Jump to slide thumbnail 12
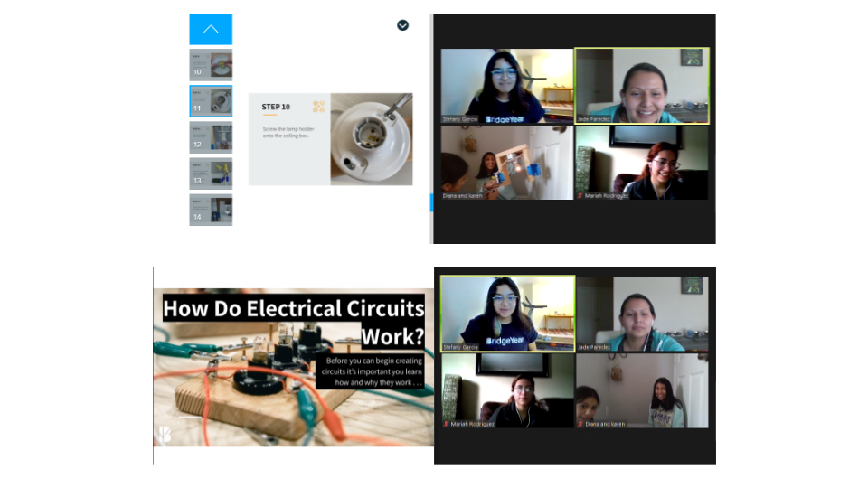Viewport: 868px width, 488px height. point(211,137)
